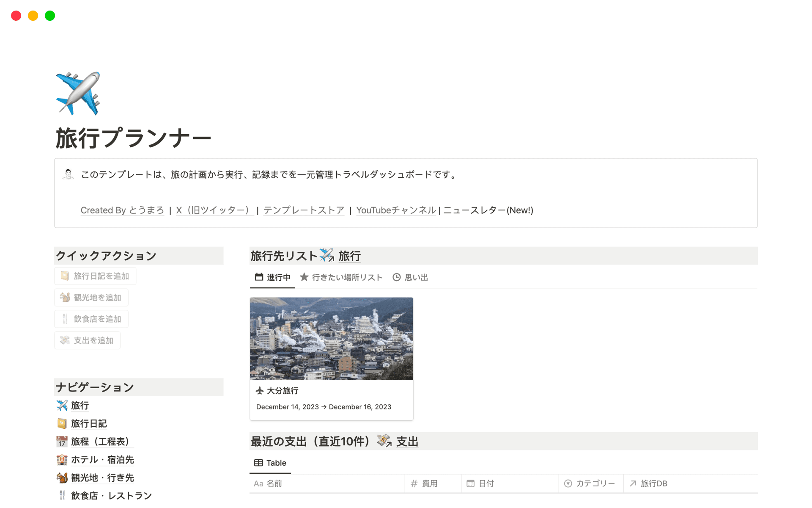Open the YouTubeチャンネル link
This screenshot has height=508, width=812.
tap(396, 210)
